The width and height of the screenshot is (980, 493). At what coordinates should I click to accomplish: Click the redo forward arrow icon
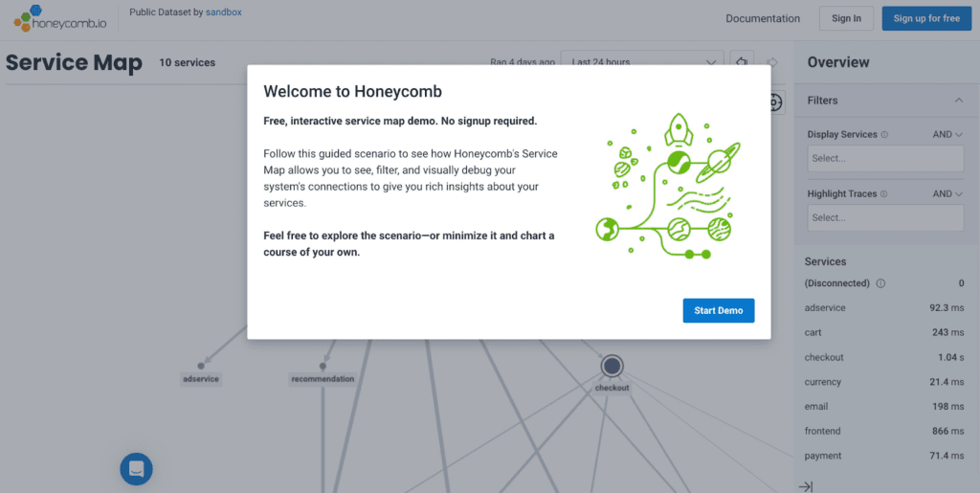pos(773,62)
